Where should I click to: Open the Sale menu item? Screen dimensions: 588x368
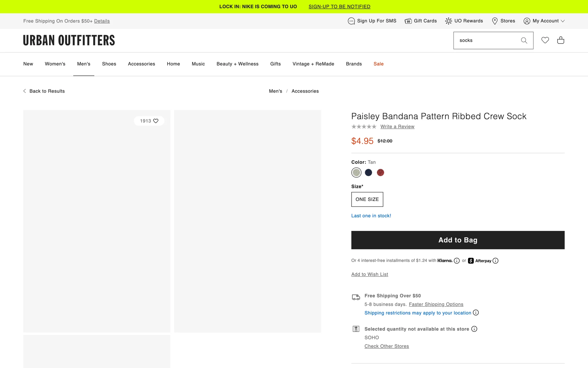pos(379,64)
